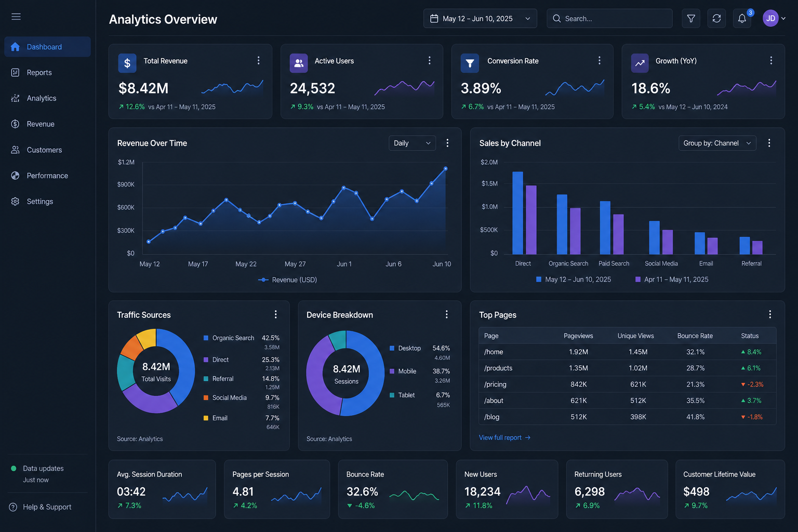The height and width of the screenshot is (532, 798).
Task: Open Analytics in sidebar
Action: tap(47, 98)
